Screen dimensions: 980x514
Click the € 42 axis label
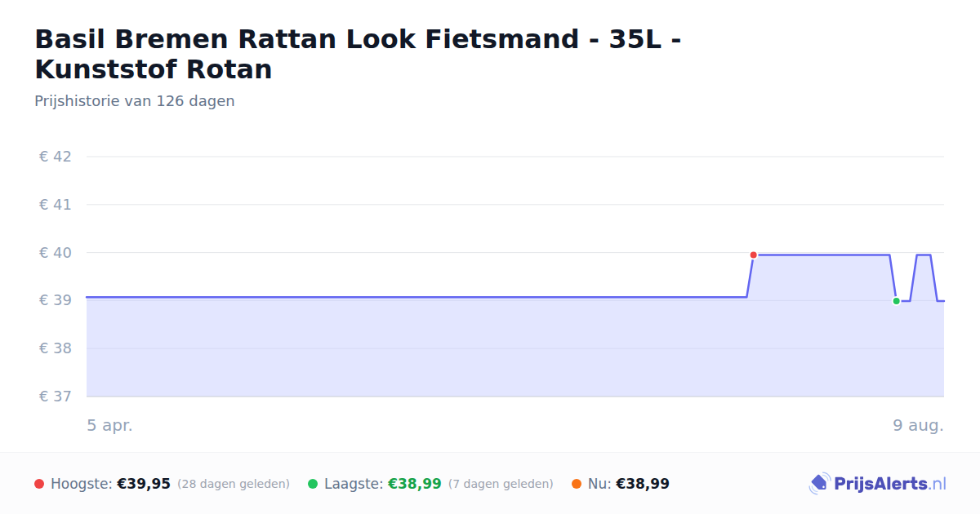[x=56, y=157]
